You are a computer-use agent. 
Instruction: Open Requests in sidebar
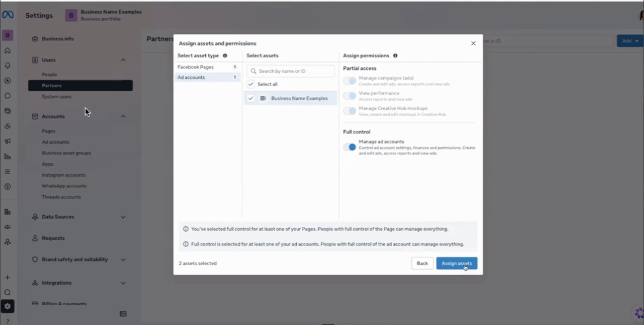(x=53, y=238)
